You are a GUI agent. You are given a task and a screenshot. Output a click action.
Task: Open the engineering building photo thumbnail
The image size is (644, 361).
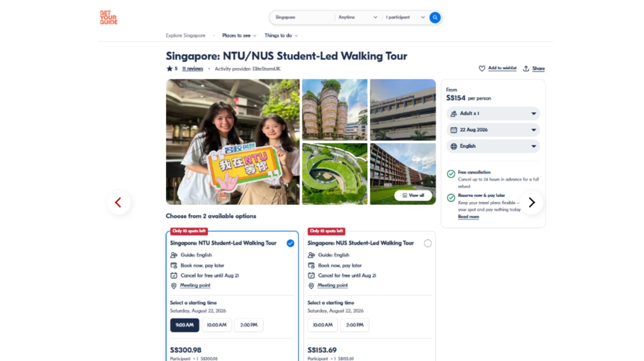403,110
